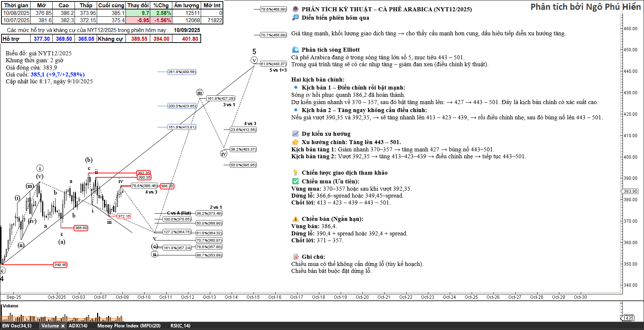Click the 383.90 current price marker on axis
Image resolution: width=644 pixels, height=330 pixels.
630,191
